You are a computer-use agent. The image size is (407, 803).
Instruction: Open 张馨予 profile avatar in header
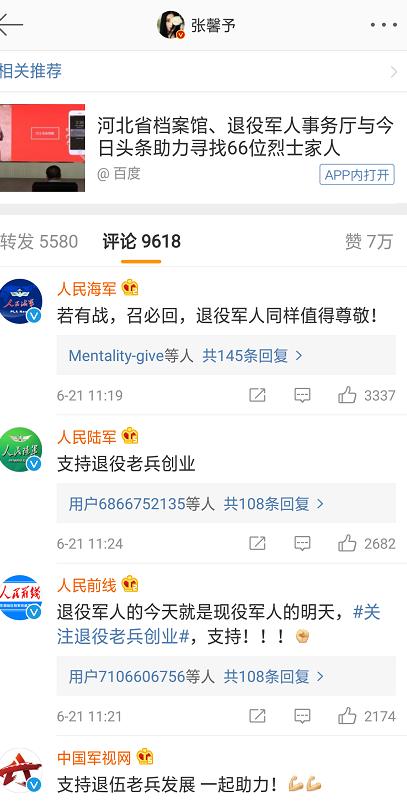click(171, 25)
